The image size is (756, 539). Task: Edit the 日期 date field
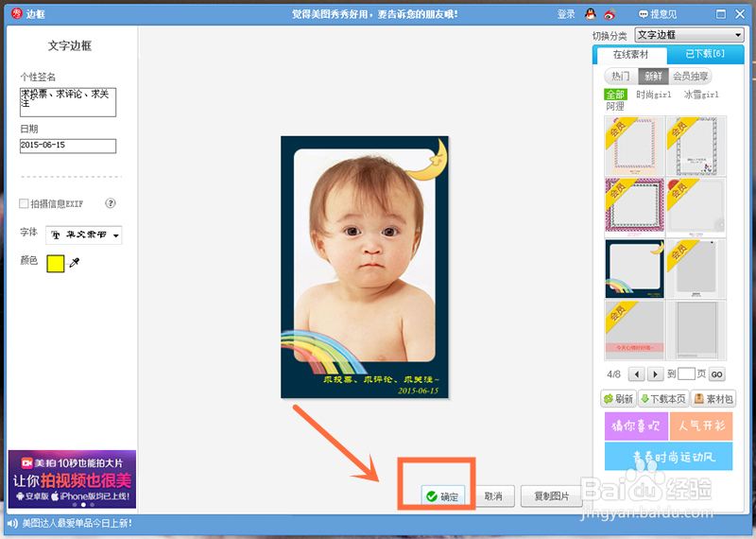pyautogui.click(x=68, y=146)
